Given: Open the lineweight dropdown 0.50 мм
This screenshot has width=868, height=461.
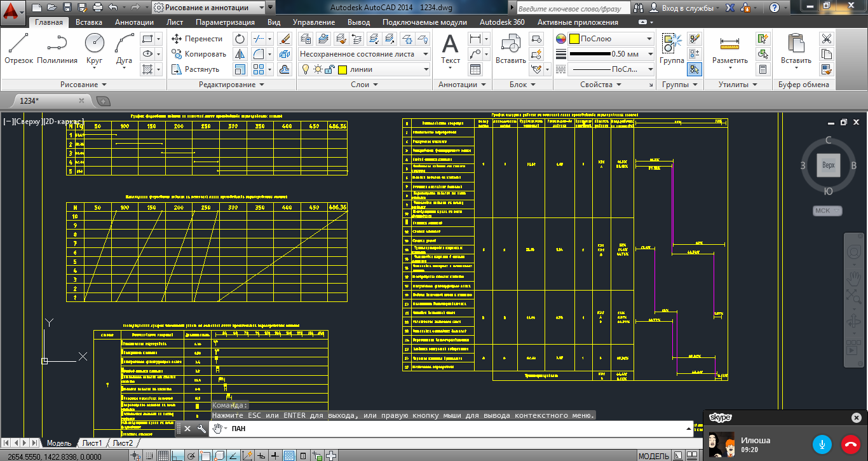Looking at the screenshot, I should [x=611, y=54].
